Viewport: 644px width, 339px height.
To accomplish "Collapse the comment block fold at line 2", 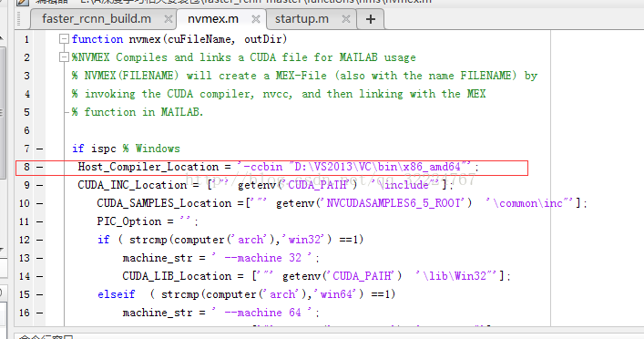I will [64, 57].
